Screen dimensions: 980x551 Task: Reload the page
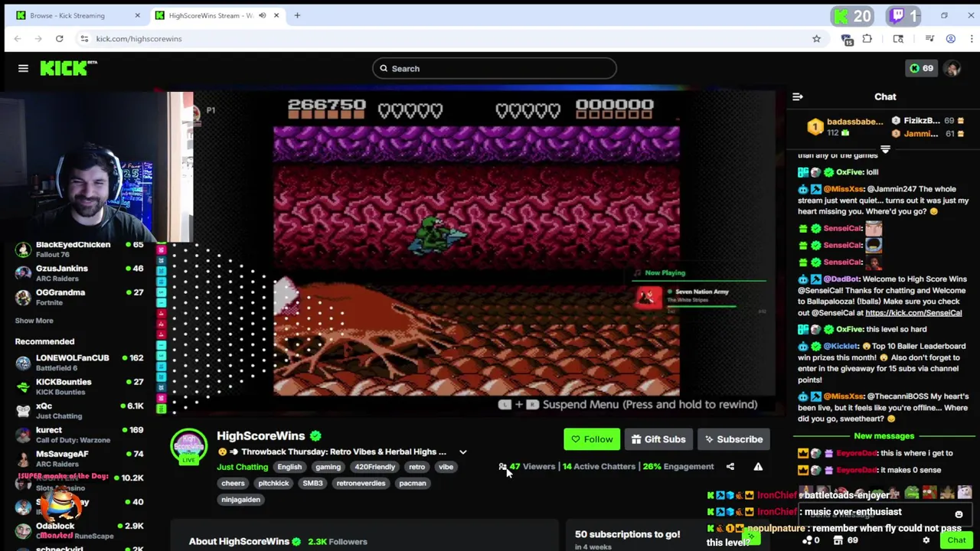pyautogui.click(x=59, y=38)
